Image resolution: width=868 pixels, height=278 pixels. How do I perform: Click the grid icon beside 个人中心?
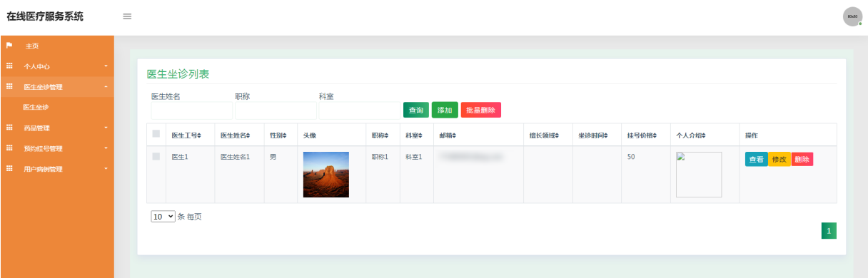point(9,66)
